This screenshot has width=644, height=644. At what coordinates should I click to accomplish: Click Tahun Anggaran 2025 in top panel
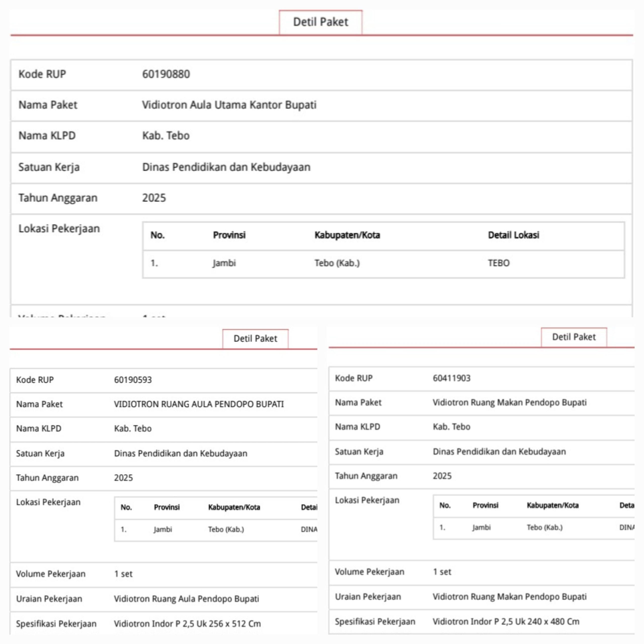(154, 198)
